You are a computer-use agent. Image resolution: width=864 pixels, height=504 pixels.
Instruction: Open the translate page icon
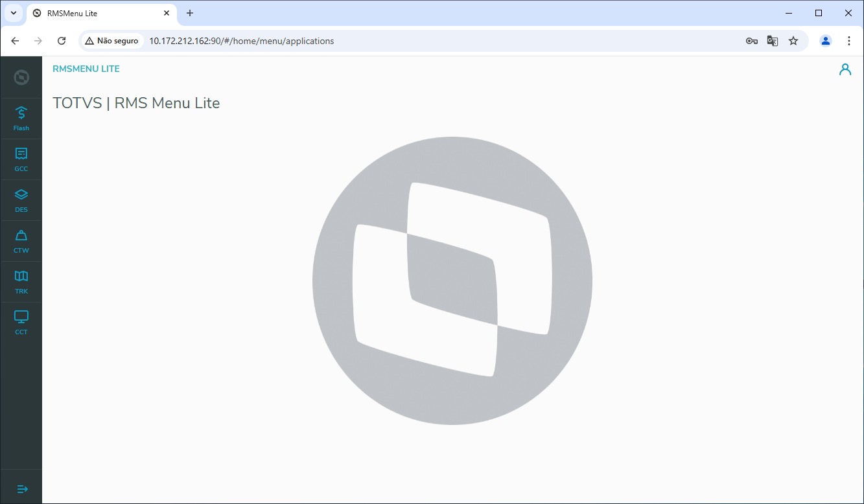[x=773, y=41]
